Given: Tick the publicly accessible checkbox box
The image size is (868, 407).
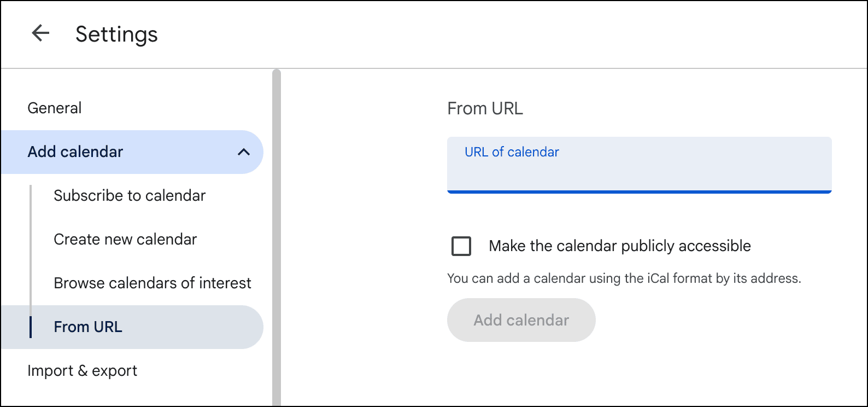Looking at the screenshot, I should point(461,246).
